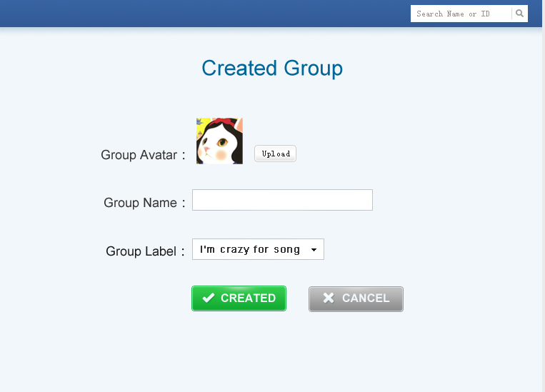Viewport: 545px width, 392px height.
Task: Click the search magnifier icon
Action: 520,14
